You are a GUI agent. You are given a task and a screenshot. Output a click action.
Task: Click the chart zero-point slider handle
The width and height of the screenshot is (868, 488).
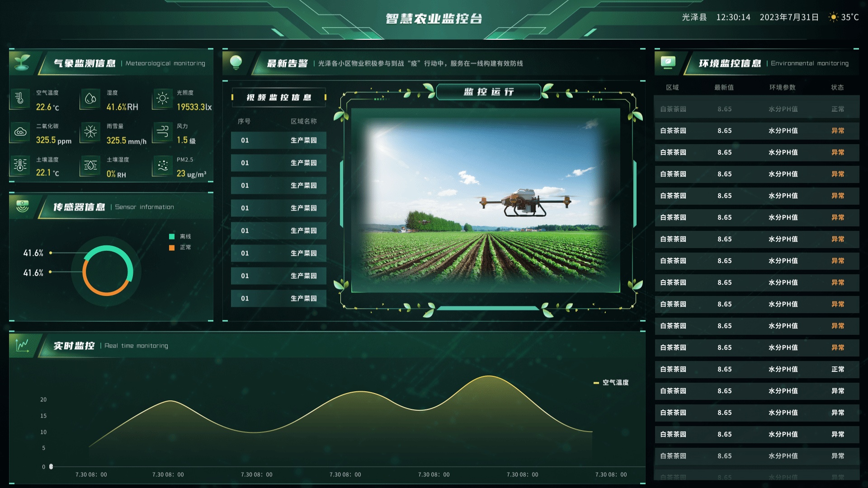(x=51, y=466)
